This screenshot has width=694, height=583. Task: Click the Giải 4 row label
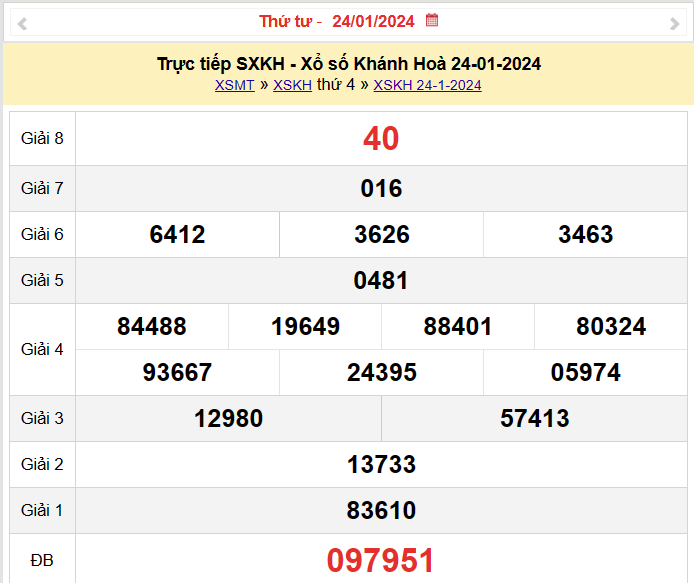tap(42, 349)
